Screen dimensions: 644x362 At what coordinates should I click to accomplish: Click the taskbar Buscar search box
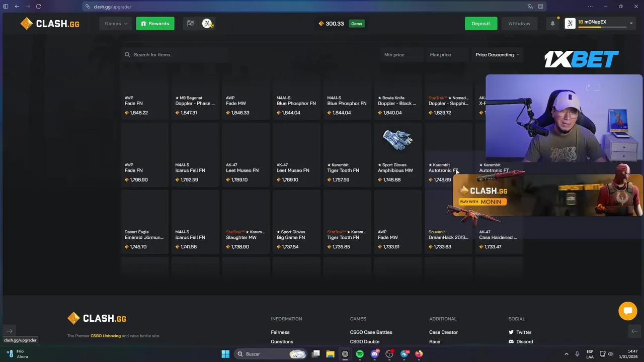click(271, 354)
